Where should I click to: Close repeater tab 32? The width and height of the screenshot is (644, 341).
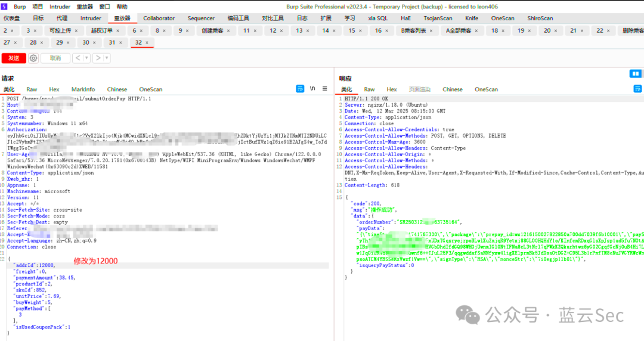pyautogui.click(x=147, y=43)
